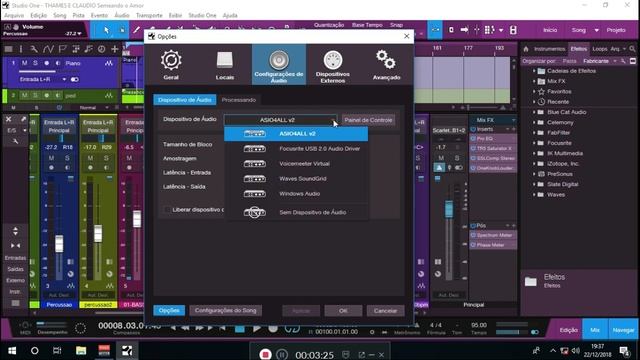Image resolution: width=640 pixels, height=360 pixels.
Task: Arm record on the Piano track
Action: click(x=47, y=63)
